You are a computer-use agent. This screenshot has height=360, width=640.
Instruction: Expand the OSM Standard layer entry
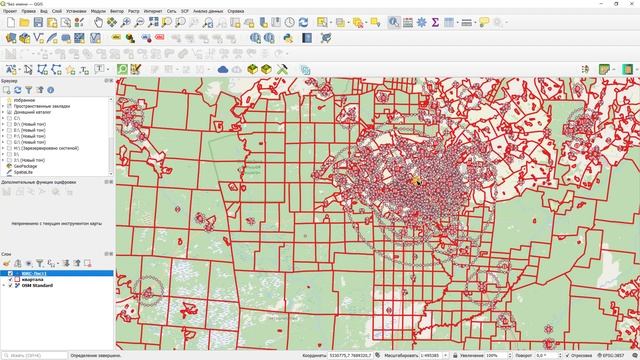[4, 286]
